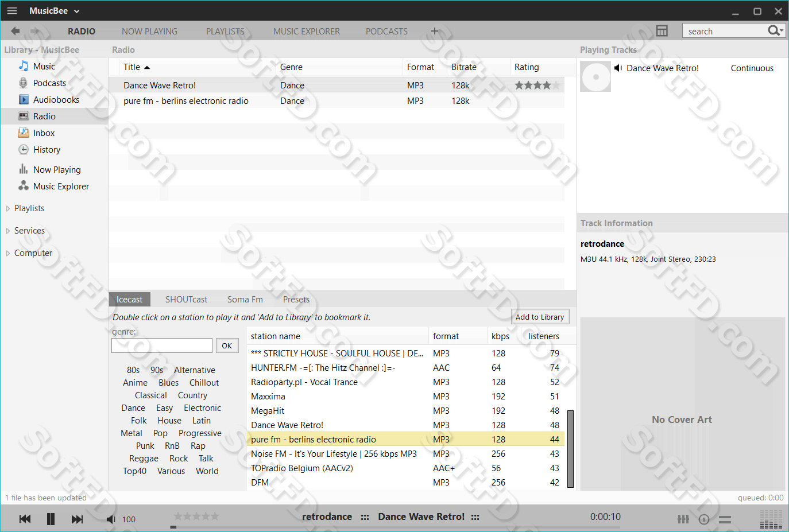Switch to the PODCASTS tab
Screen dimensions: 789x532
point(386,32)
